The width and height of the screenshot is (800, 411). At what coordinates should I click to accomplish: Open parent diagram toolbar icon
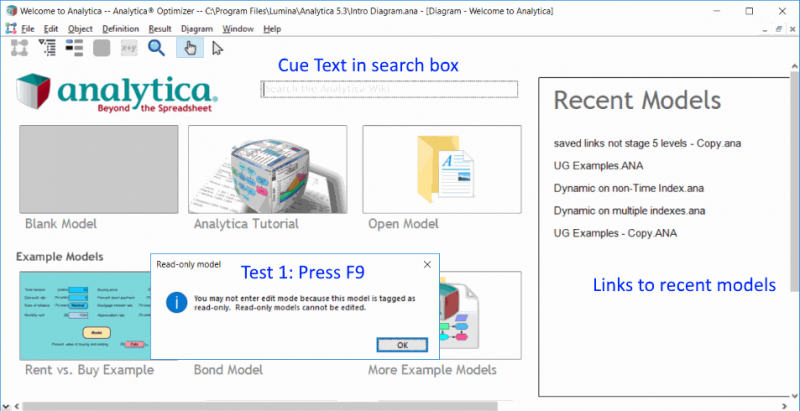pos(19,48)
